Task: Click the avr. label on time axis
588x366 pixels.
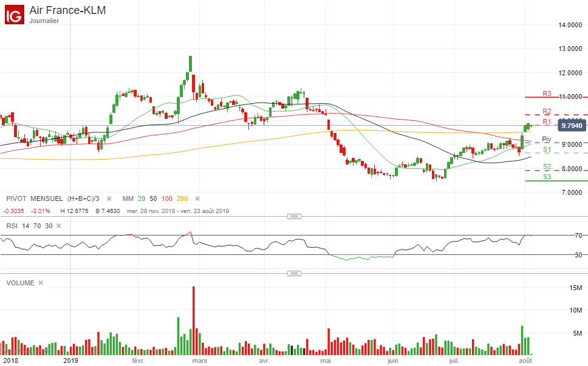Action: pyautogui.click(x=264, y=361)
